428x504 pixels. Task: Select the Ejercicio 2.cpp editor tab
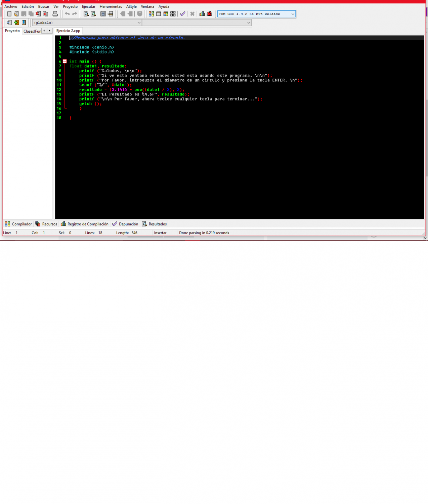pos(68,31)
